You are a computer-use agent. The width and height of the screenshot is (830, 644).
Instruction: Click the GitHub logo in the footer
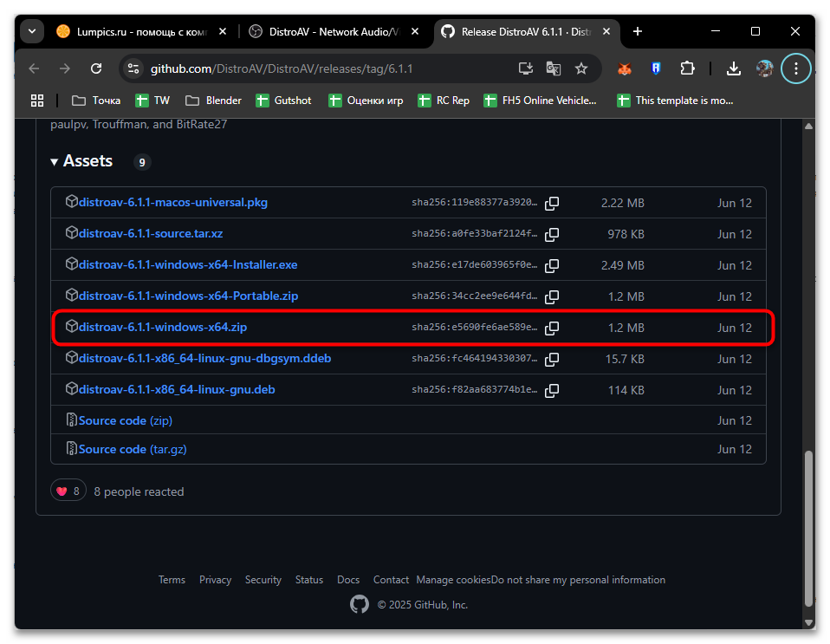coord(359,604)
